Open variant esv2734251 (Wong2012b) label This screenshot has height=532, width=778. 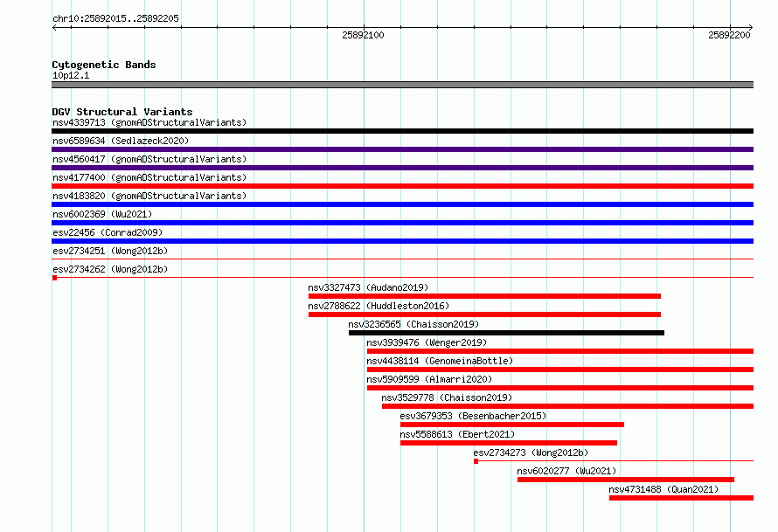[110, 251]
